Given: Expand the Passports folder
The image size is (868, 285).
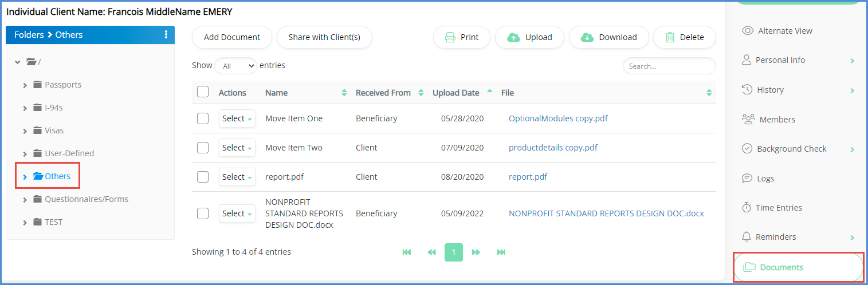Looking at the screenshot, I should [x=25, y=85].
